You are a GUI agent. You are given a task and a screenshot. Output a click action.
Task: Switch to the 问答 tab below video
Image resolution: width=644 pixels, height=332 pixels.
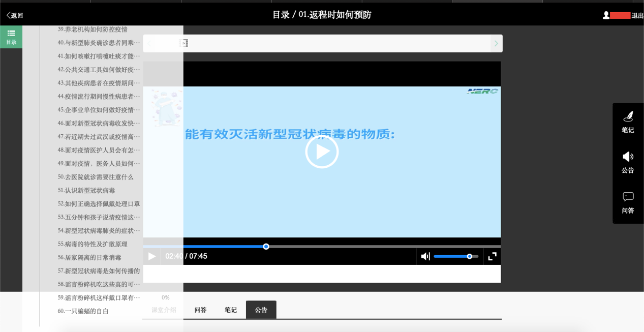point(200,310)
